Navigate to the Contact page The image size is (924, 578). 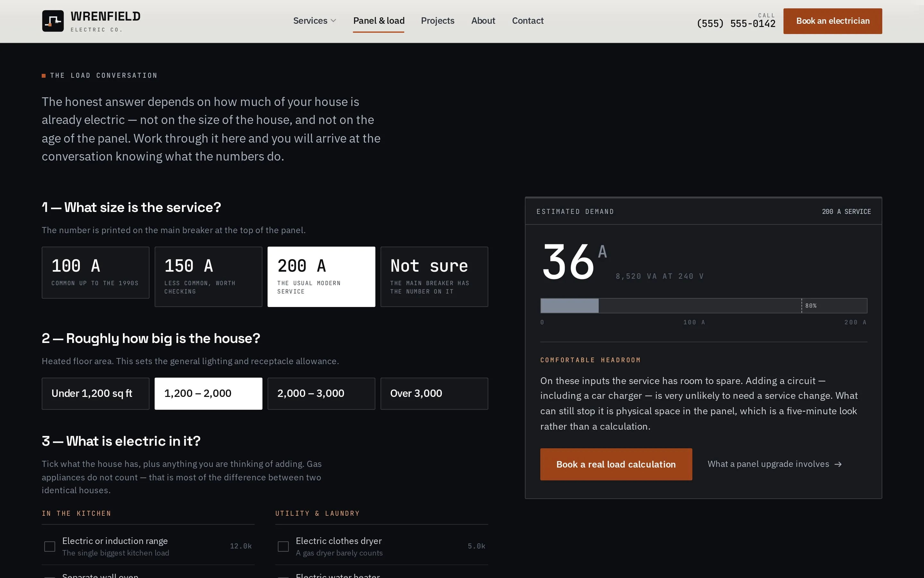(x=528, y=21)
